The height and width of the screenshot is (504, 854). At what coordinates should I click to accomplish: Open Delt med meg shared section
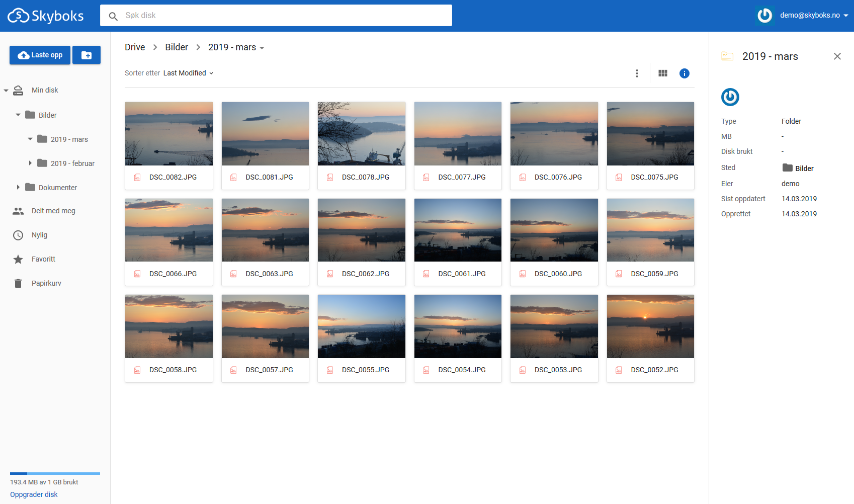tap(53, 211)
